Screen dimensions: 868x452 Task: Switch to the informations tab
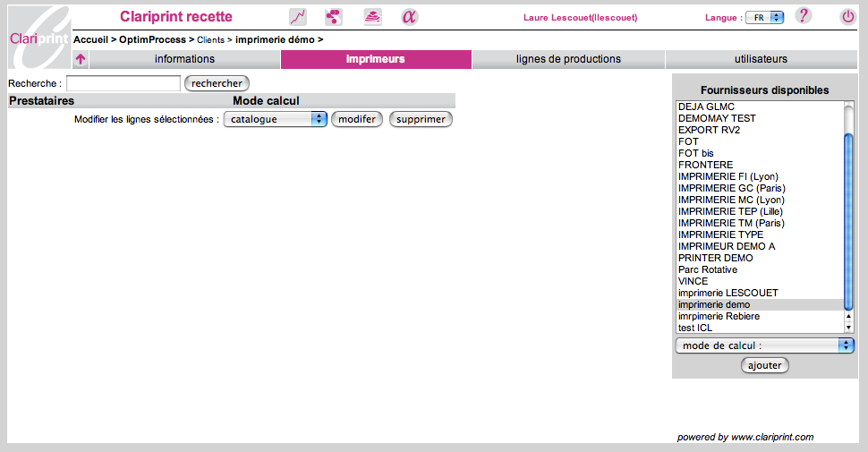(x=184, y=59)
